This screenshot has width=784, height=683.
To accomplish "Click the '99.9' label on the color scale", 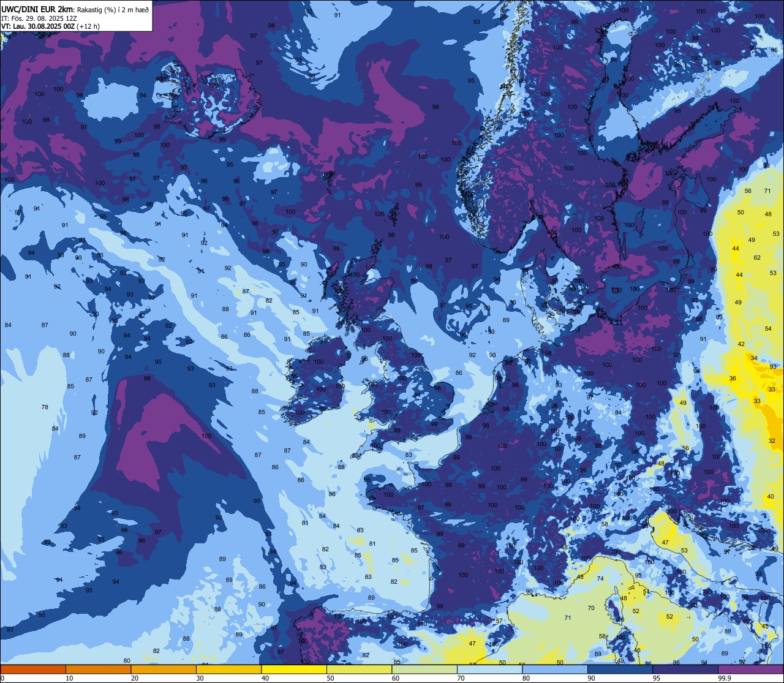I will 725,678.
